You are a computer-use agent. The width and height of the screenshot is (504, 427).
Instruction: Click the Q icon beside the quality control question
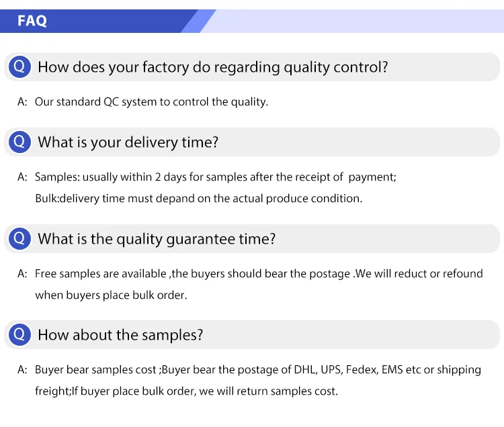(x=19, y=66)
